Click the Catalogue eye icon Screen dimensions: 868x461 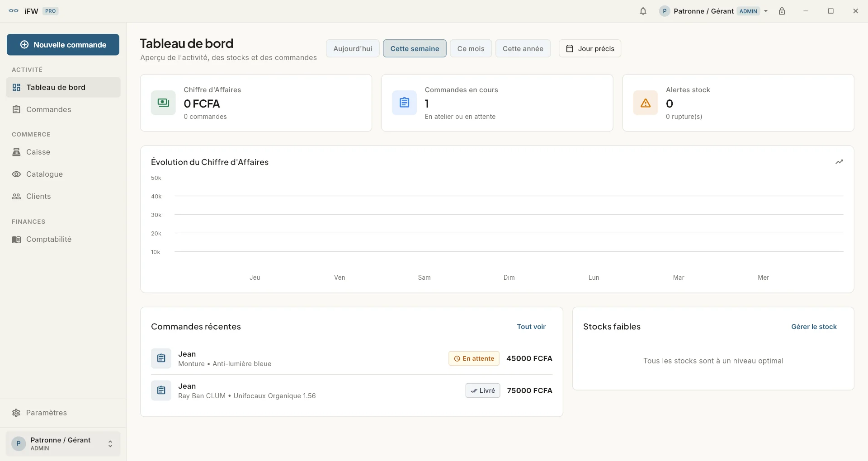pyautogui.click(x=16, y=174)
